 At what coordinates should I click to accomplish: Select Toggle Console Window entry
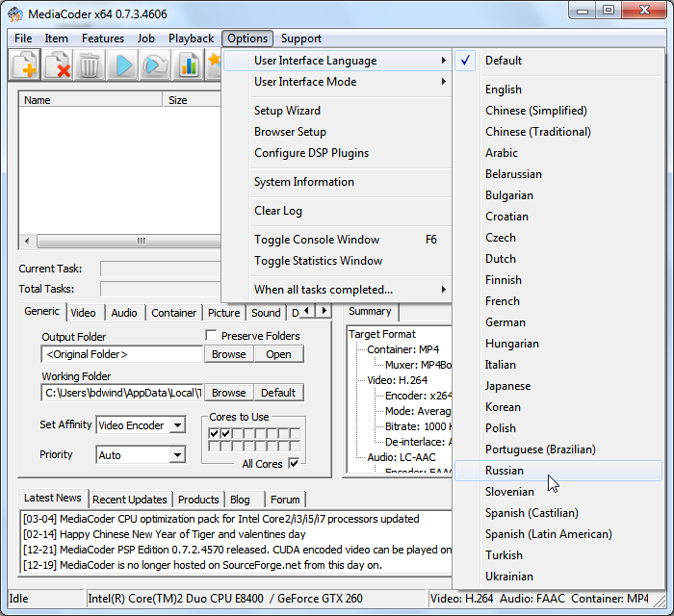[x=337, y=240]
